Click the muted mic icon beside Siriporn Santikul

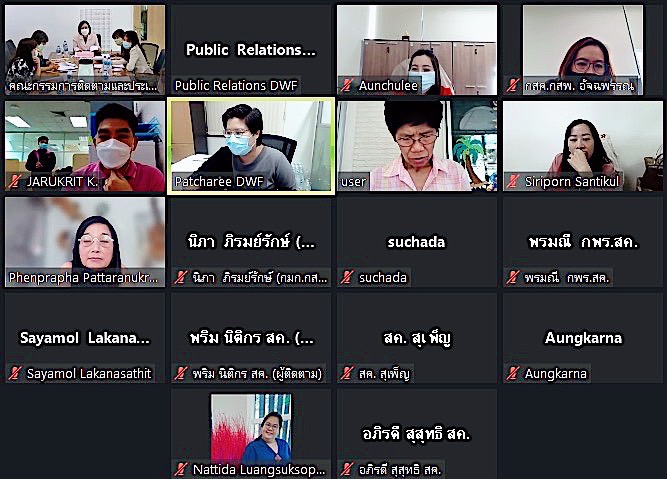click(x=512, y=182)
